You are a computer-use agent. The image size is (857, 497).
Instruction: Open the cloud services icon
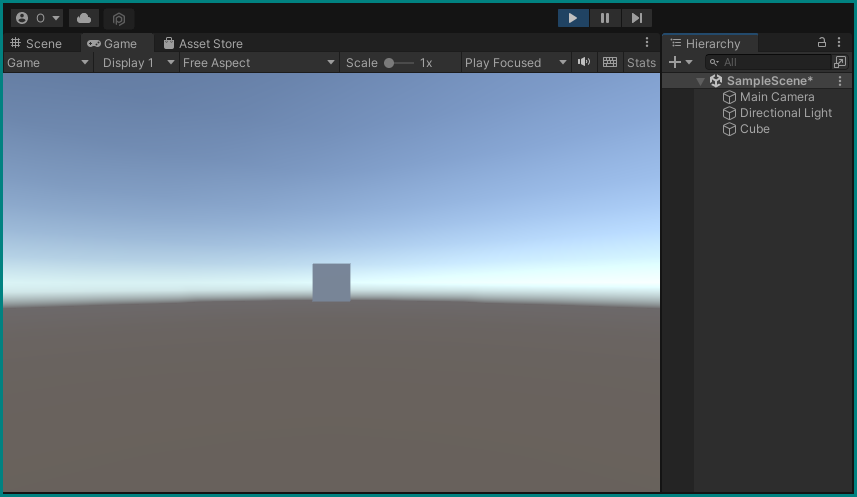click(84, 18)
